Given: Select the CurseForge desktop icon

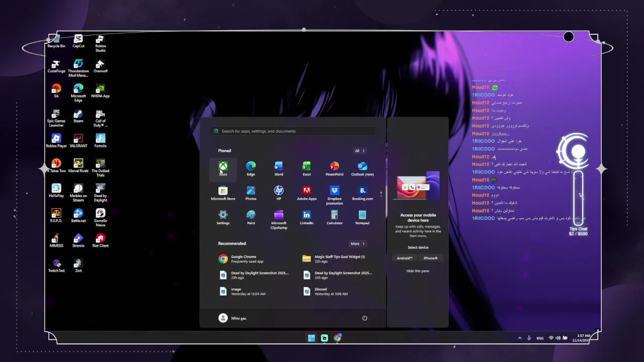Looking at the screenshot, I should click(x=56, y=66).
